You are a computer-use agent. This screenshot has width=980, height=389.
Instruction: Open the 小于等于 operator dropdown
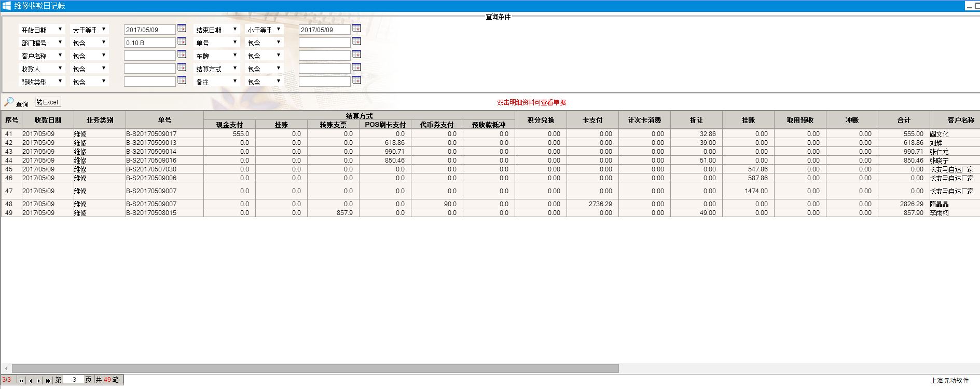tap(279, 30)
